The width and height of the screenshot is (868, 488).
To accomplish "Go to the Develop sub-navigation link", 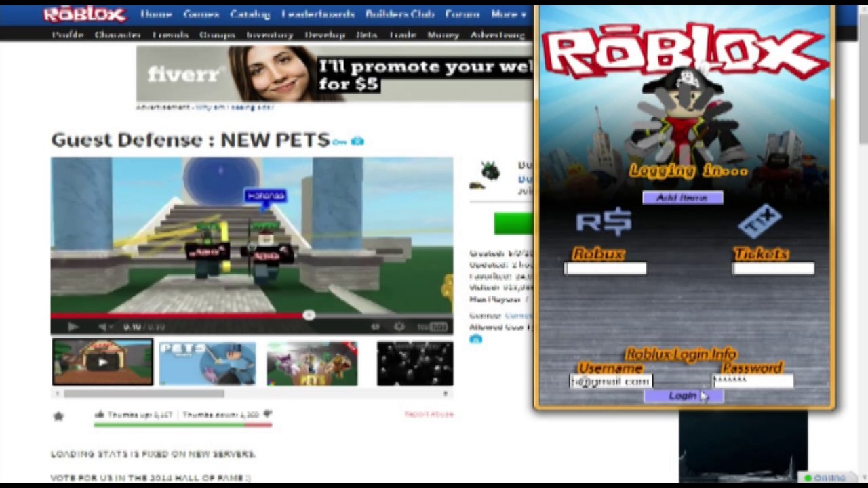I will point(325,35).
